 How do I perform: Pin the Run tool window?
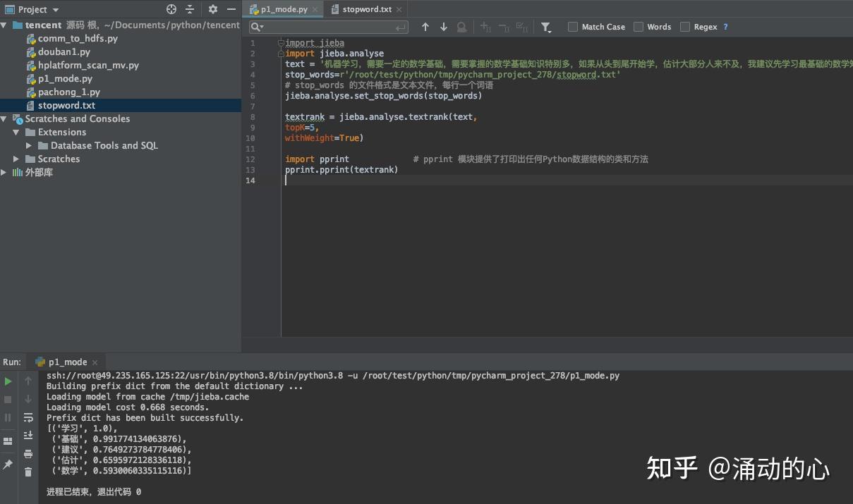click(8, 464)
